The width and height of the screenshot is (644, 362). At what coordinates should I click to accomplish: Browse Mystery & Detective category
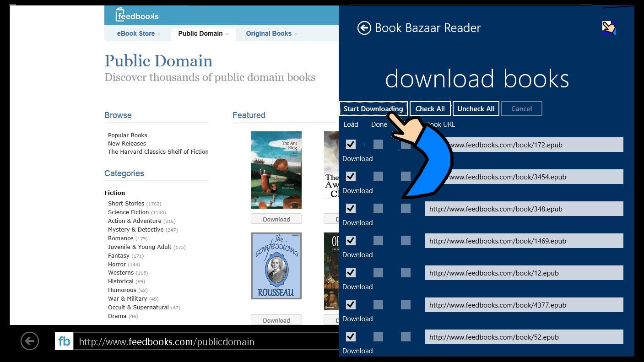point(135,230)
